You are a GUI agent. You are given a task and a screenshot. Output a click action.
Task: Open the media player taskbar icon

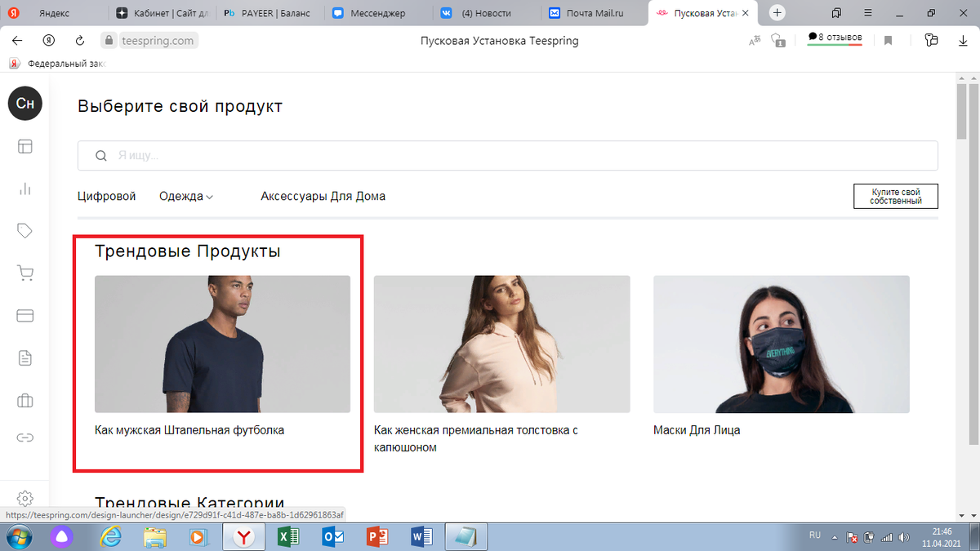(197, 536)
